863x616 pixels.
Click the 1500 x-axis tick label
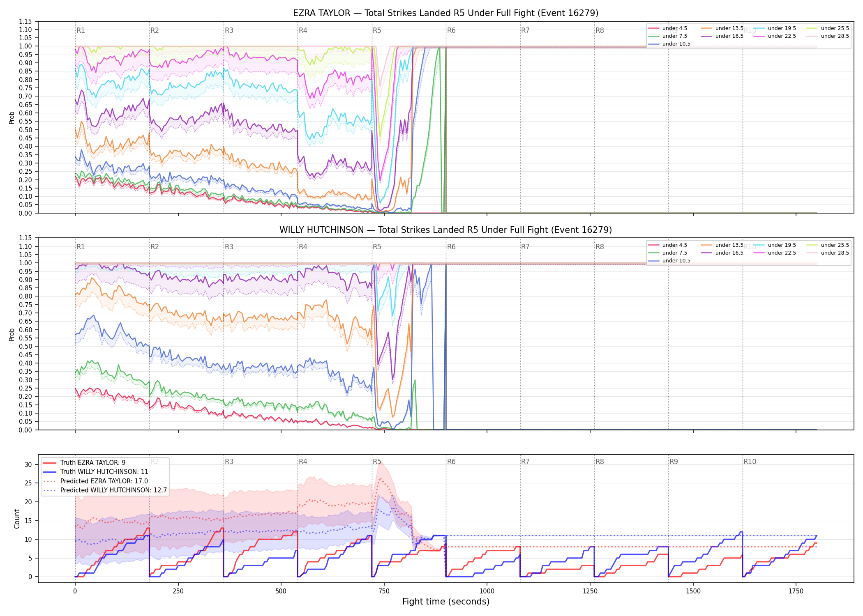pos(693,591)
